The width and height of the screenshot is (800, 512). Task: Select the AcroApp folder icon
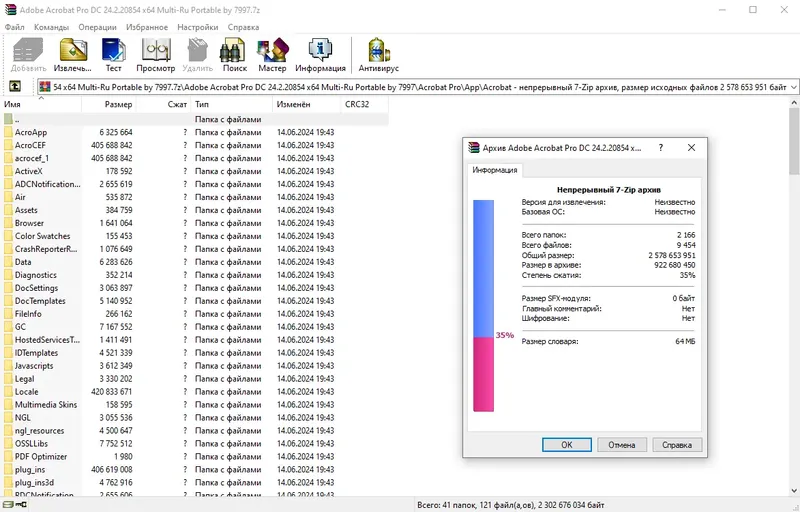[8, 132]
